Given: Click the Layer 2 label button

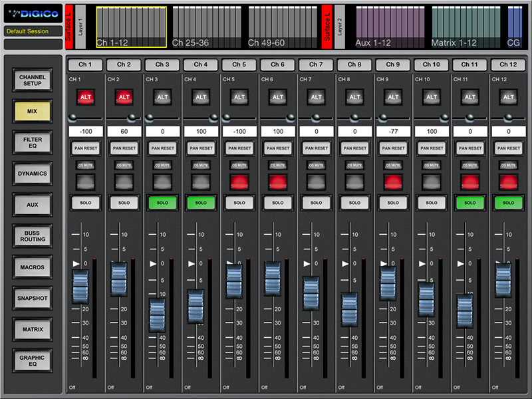Looking at the screenshot, I should [x=340, y=27].
